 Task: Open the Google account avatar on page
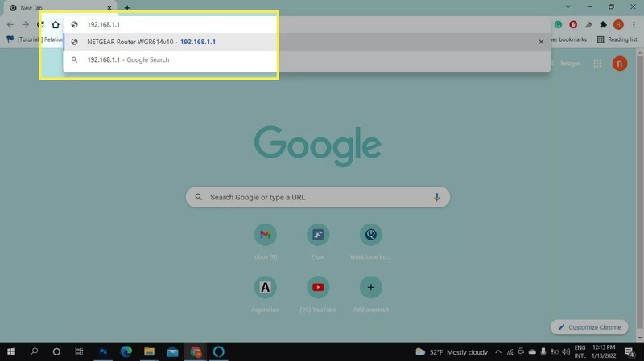click(620, 64)
